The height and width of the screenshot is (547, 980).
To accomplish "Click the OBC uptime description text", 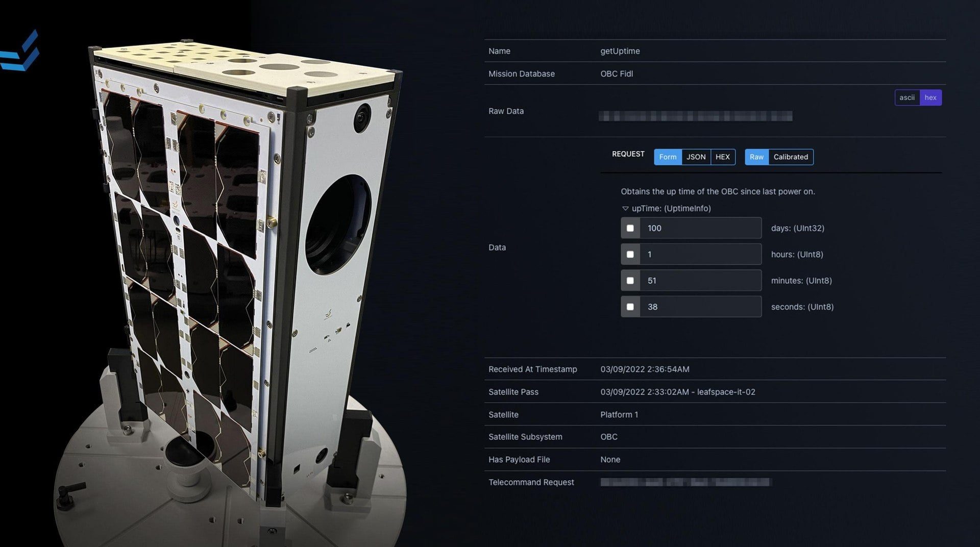I will (x=718, y=191).
